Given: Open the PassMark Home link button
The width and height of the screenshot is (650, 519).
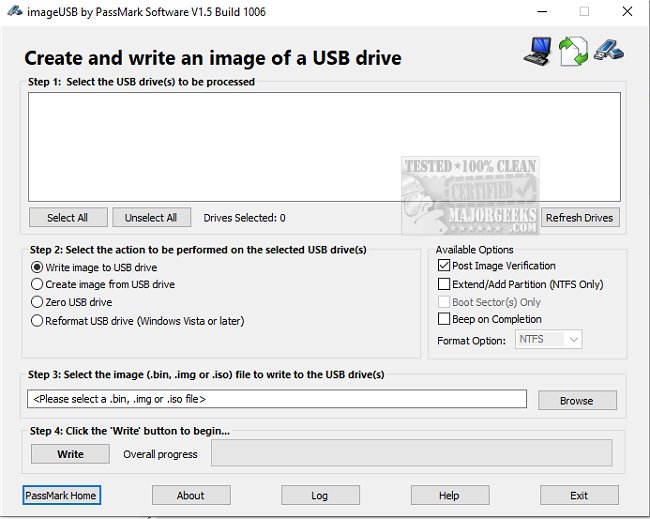Looking at the screenshot, I should tap(61, 495).
